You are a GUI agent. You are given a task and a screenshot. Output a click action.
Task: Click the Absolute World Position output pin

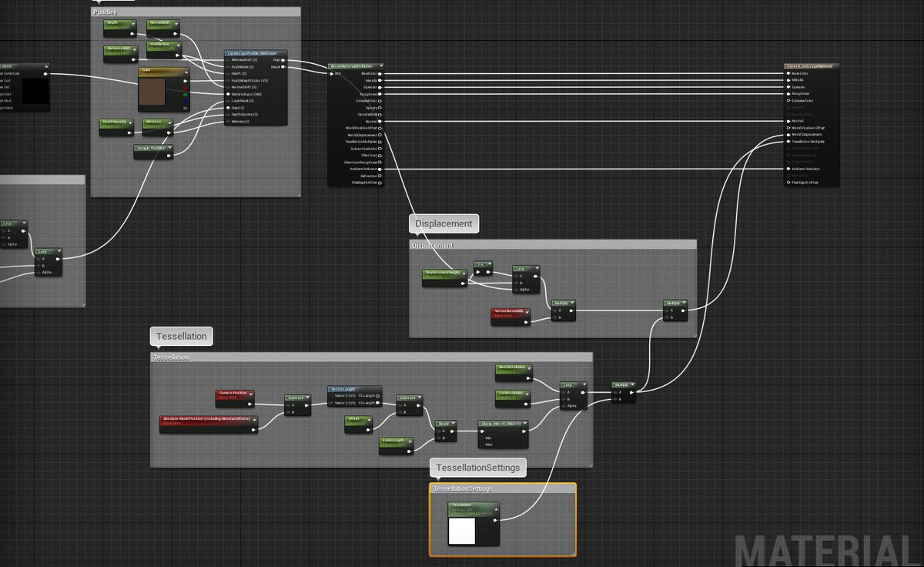[254, 430]
